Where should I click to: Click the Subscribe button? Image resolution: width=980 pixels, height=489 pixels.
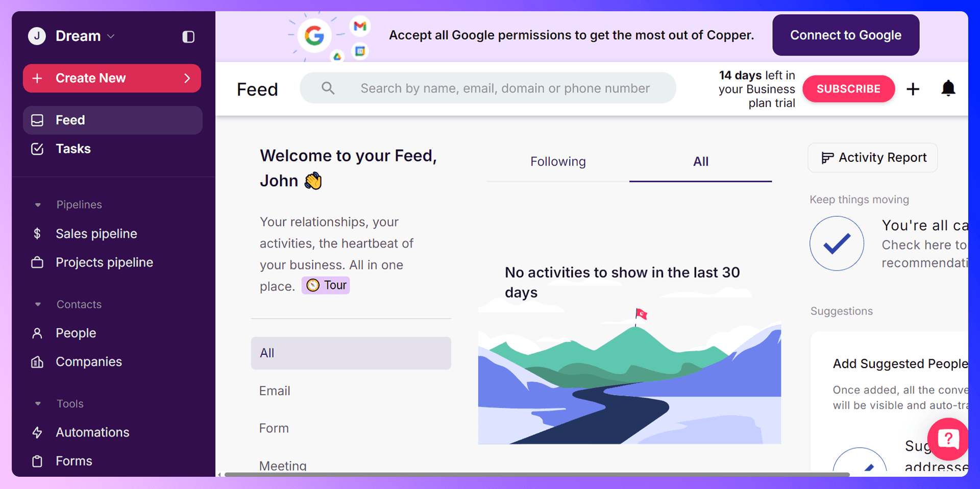(848, 89)
